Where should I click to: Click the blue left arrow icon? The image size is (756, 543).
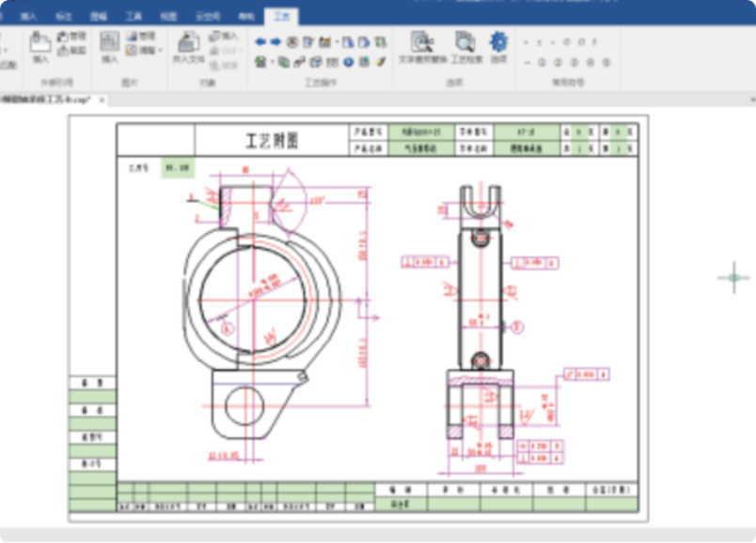[260, 41]
